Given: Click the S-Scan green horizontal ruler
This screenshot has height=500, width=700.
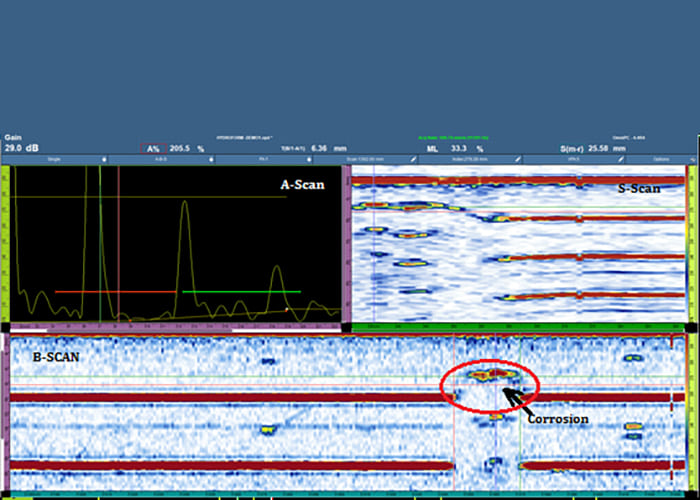Looking at the screenshot, I should 518,327.
